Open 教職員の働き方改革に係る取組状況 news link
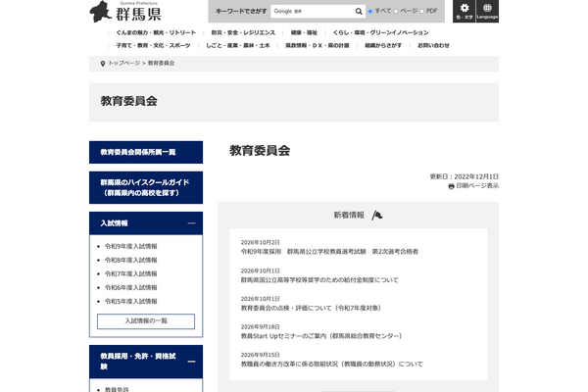Viewport: 588px width, 392px height. (331, 365)
